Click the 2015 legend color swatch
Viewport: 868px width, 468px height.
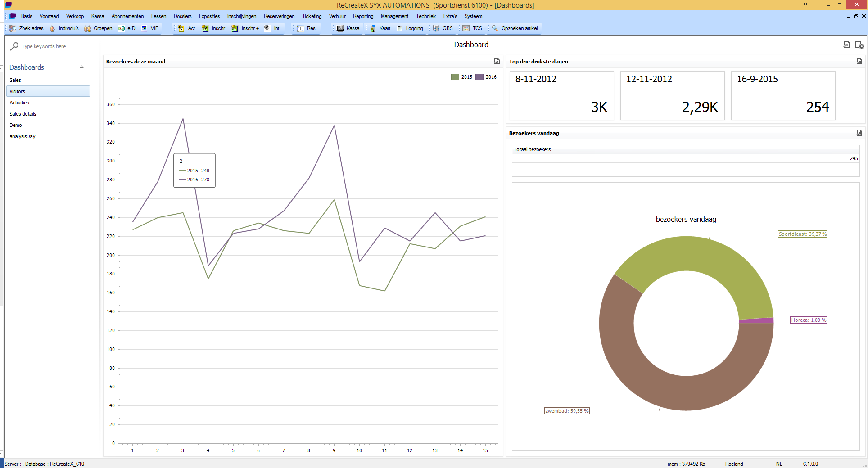[x=455, y=77]
